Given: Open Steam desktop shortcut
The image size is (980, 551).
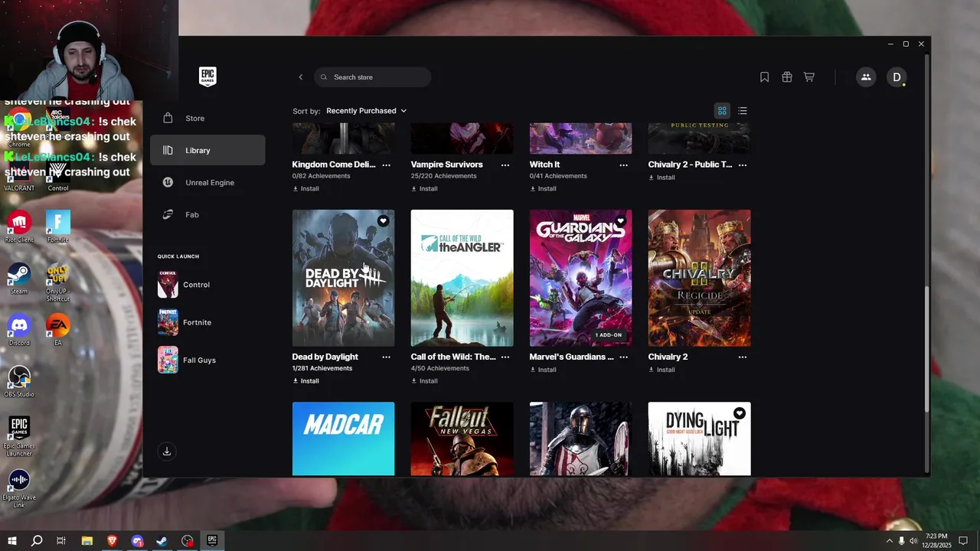Looking at the screenshot, I should pyautogui.click(x=19, y=279).
